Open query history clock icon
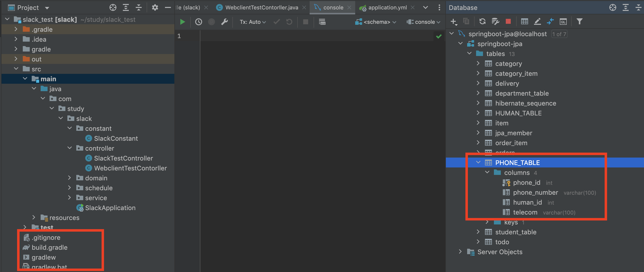 pyautogui.click(x=198, y=22)
